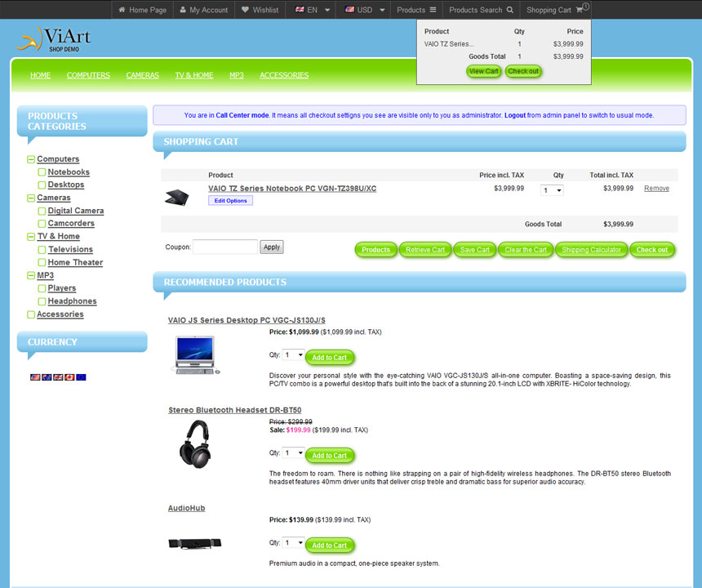Viewport: 702px width, 588px height.
Task: Open VAIO TZ Series Notebook PC product link
Action: click(292, 189)
